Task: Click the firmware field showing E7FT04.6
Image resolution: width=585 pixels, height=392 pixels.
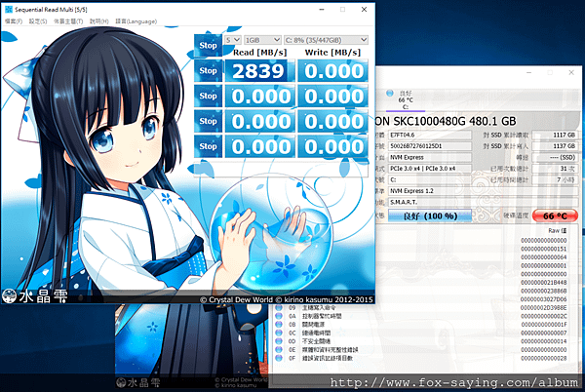Action: tap(430, 135)
